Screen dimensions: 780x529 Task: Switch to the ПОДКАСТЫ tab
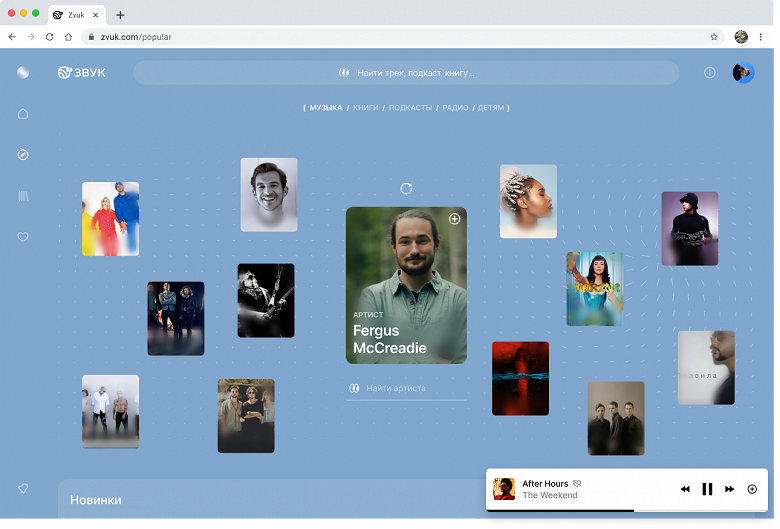pos(410,107)
